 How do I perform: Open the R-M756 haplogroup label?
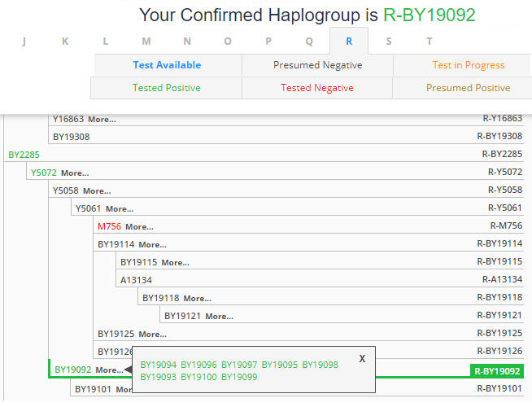[x=505, y=226]
